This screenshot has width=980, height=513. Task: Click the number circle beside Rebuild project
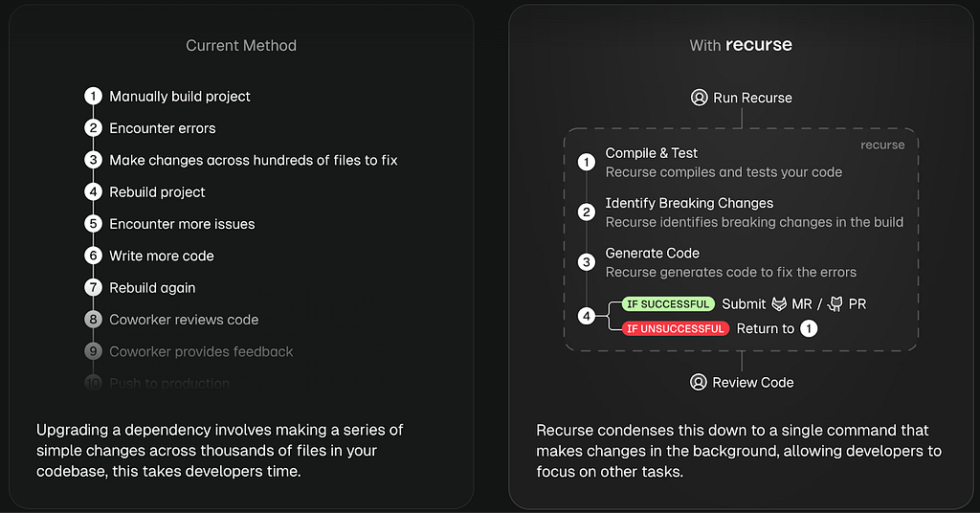93,191
